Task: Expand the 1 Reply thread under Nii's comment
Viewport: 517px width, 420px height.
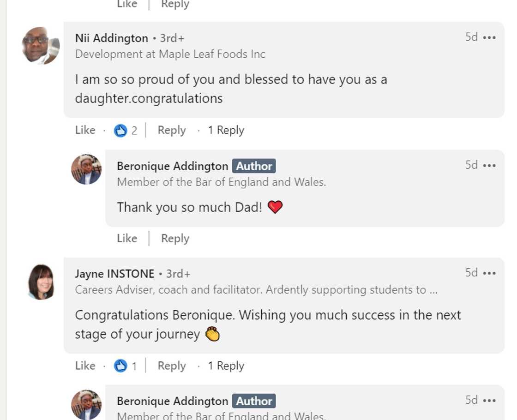Action: pyautogui.click(x=226, y=130)
